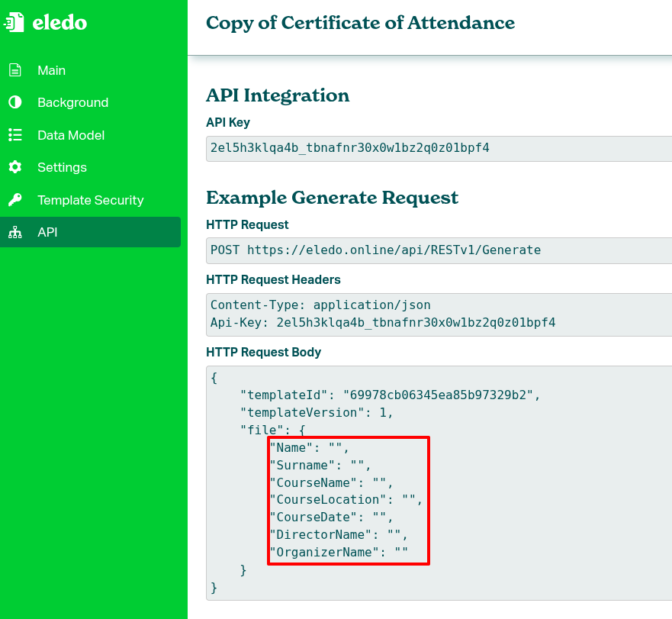Click the POST Generate request URL

point(376,250)
